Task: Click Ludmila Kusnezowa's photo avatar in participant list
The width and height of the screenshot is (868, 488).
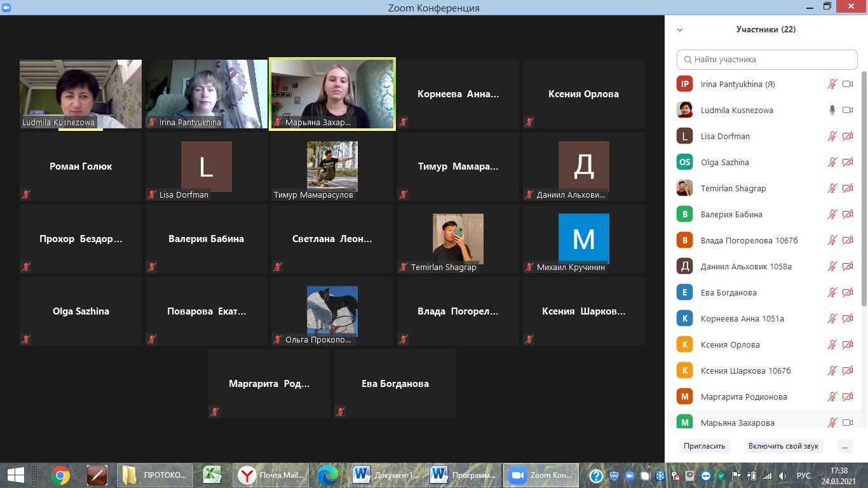Action: [x=684, y=110]
